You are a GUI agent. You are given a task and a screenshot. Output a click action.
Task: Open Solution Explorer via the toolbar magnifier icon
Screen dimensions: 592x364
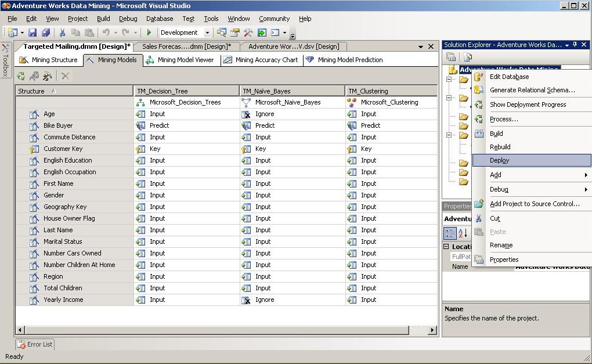(222, 33)
